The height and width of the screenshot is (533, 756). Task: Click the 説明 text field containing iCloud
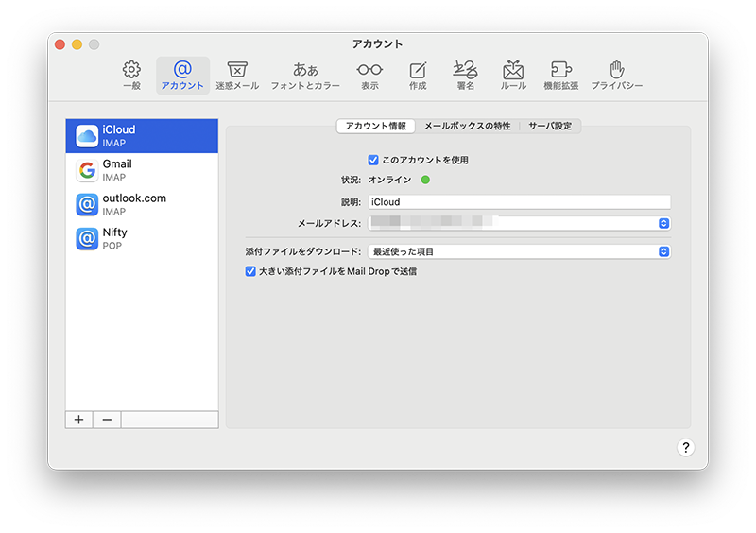pos(518,201)
